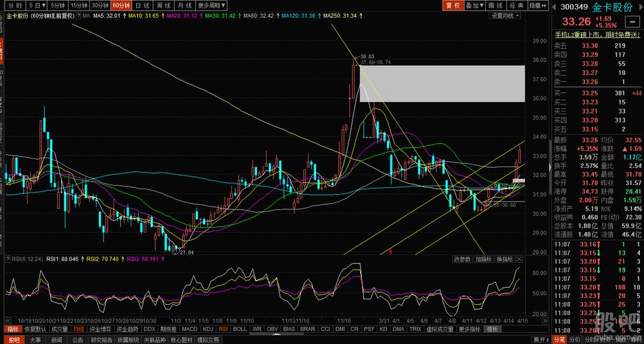Open the 股吧 bottom tab

tap(14, 340)
